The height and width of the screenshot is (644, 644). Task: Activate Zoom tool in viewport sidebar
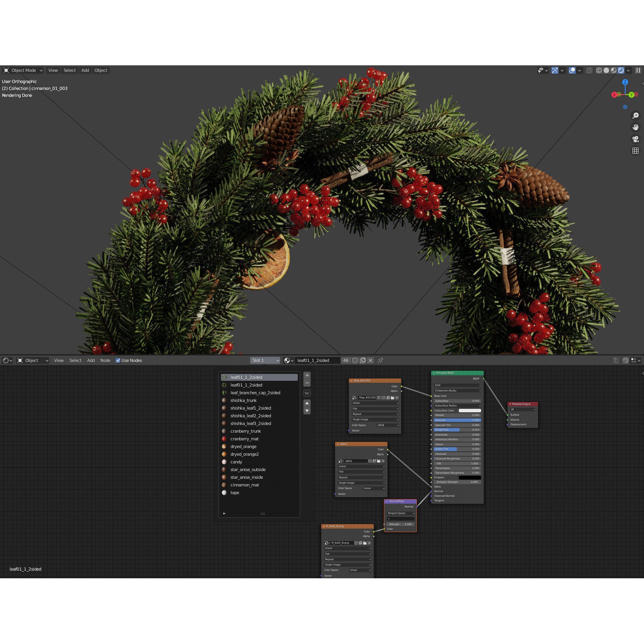636,115
